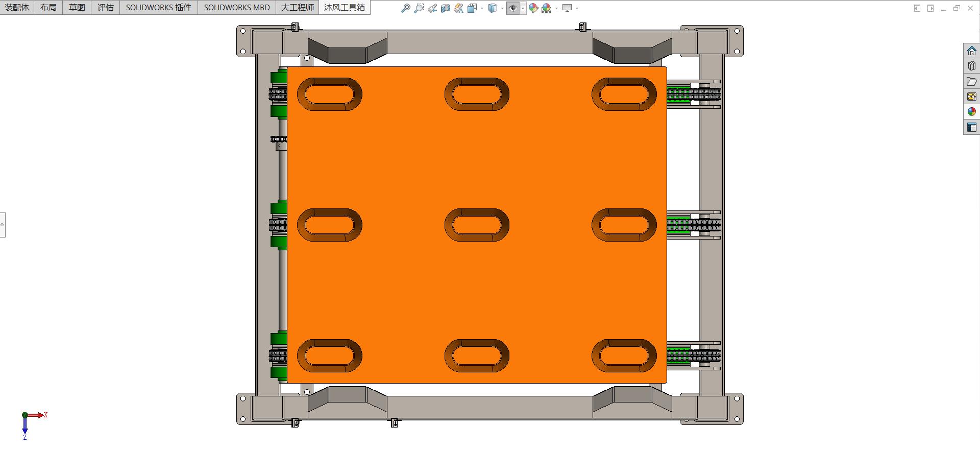Screen dimensions: 980x450
Task: Restore down the document window
Action: pos(957,8)
